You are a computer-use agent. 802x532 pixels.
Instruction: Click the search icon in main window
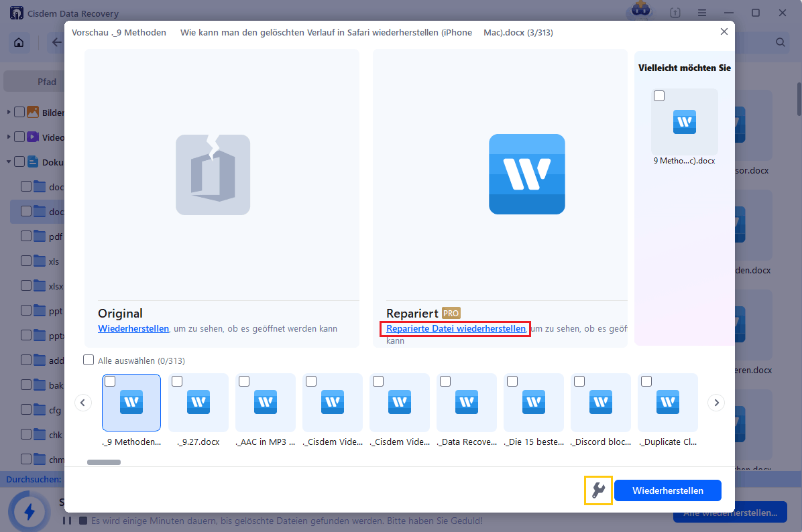780,42
